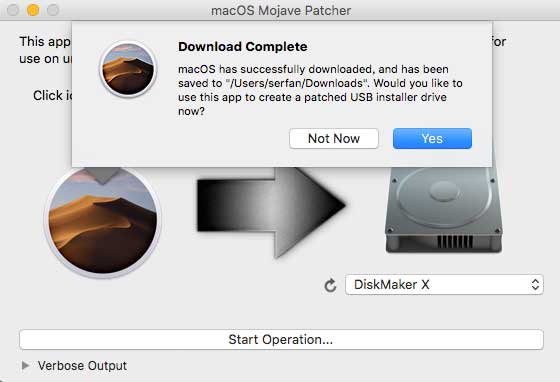The height and width of the screenshot is (382, 560).
Task: Click the big gradient arrow graphic
Action: click(x=271, y=211)
